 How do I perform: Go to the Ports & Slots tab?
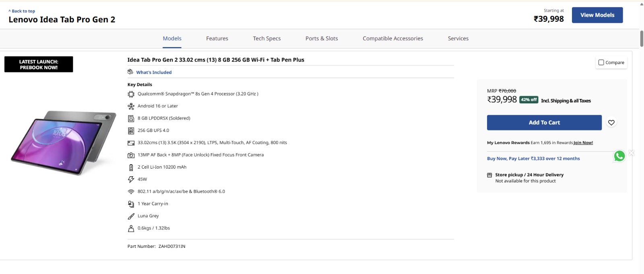coord(321,39)
